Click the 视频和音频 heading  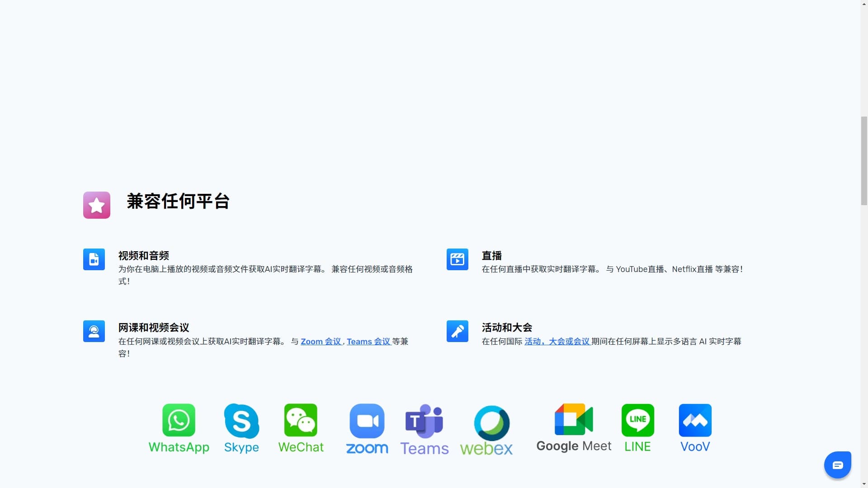click(x=144, y=256)
